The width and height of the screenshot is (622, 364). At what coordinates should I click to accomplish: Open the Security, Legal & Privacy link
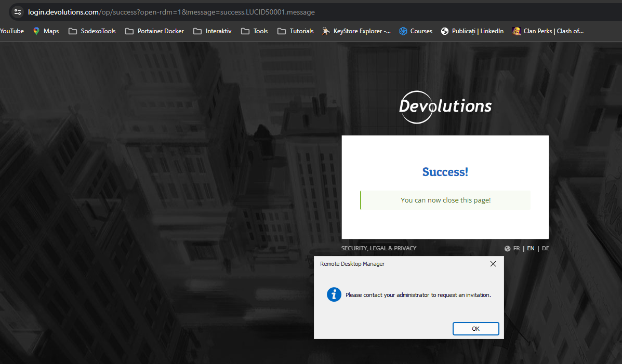point(379,248)
